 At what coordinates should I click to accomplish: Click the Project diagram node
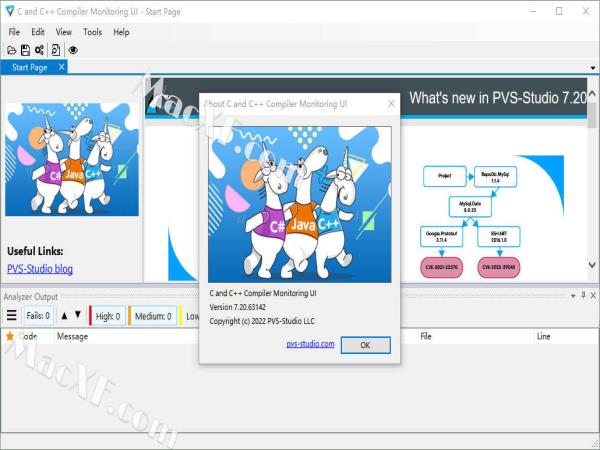click(445, 176)
